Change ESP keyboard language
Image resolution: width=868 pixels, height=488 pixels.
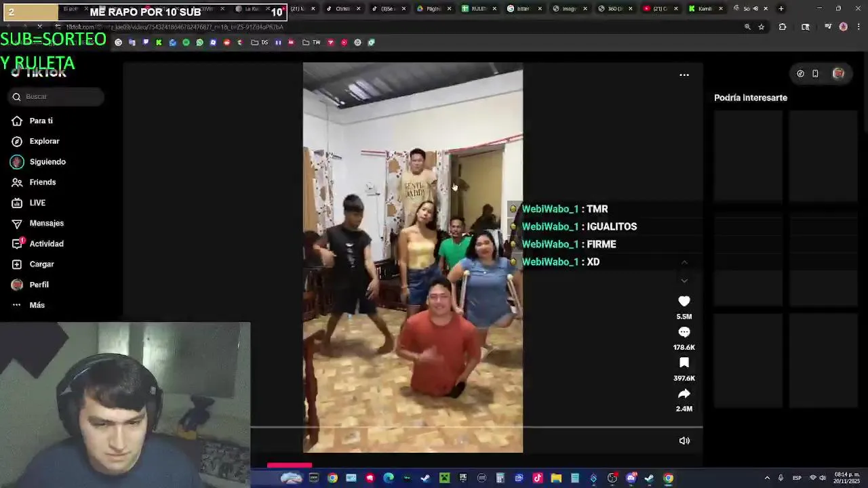pyautogui.click(x=797, y=478)
